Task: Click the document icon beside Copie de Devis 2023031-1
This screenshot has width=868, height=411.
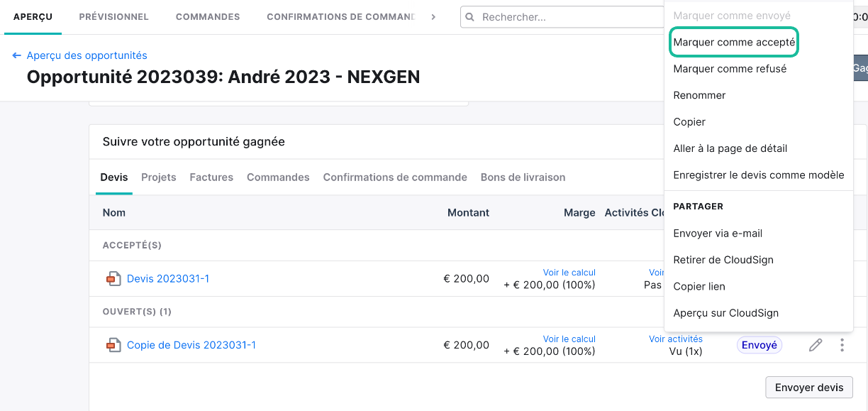Action: [x=113, y=346]
